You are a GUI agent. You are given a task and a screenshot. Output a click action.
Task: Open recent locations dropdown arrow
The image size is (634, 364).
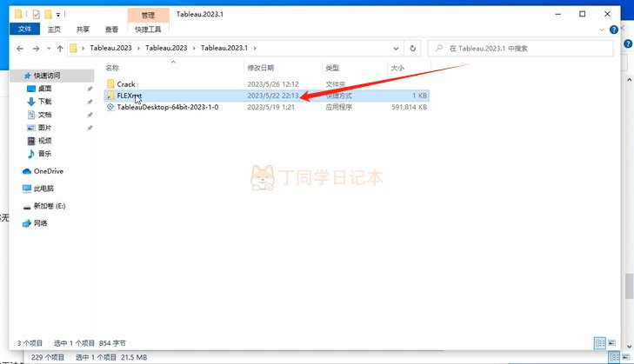[x=49, y=49]
